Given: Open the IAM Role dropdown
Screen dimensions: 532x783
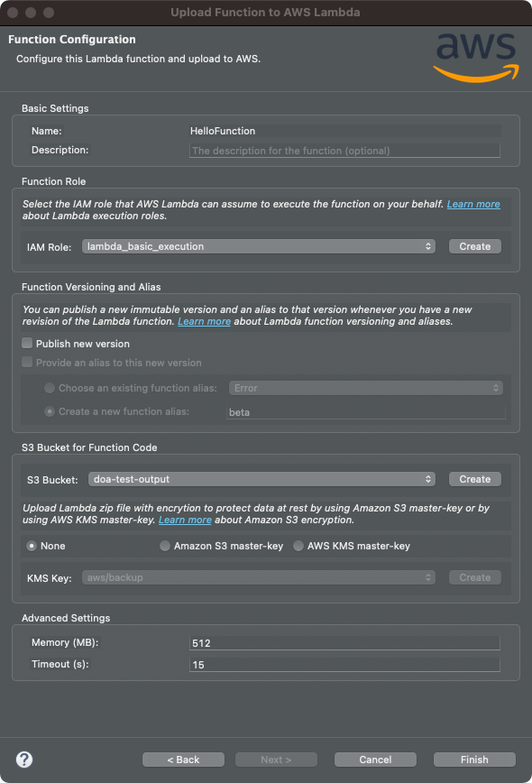Looking at the screenshot, I should (259, 246).
